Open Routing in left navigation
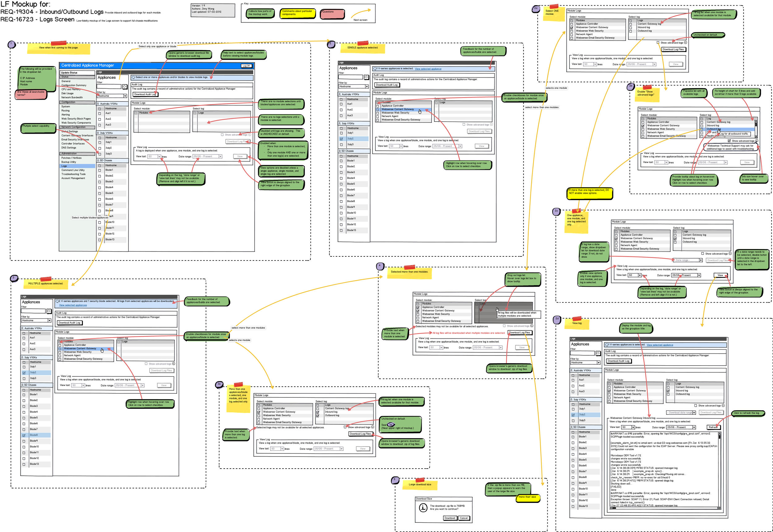The width and height of the screenshot is (773, 532). (65, 111)
